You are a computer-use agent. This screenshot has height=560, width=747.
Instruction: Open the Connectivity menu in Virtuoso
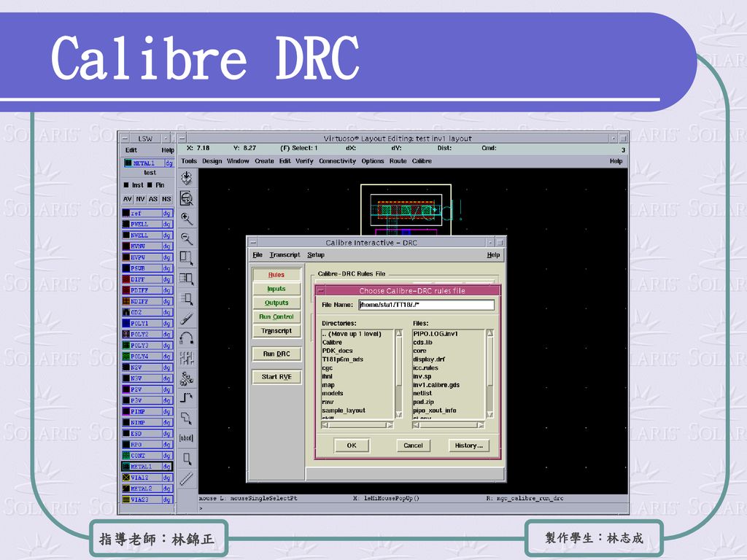tap(337, 161)
